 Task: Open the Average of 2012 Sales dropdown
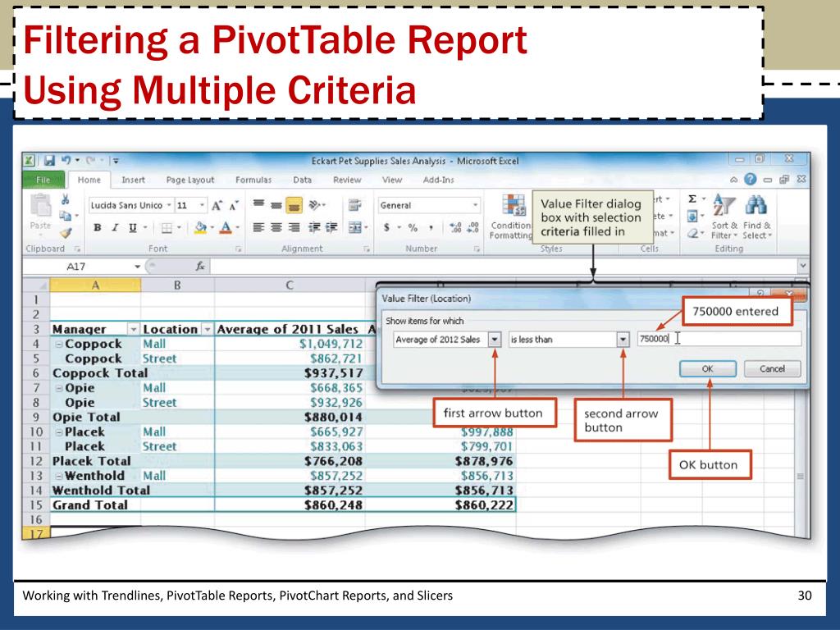click(x=495, y=339)
